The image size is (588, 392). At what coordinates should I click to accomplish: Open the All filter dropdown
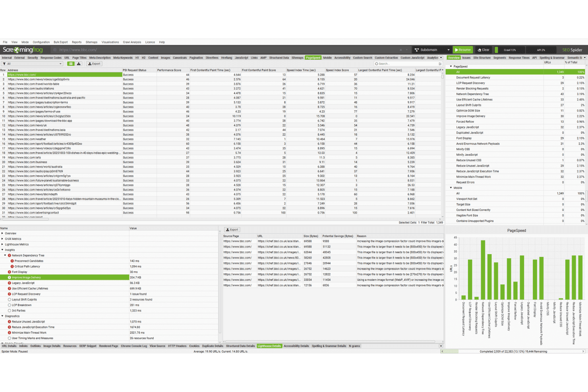(x=33, y=64)
